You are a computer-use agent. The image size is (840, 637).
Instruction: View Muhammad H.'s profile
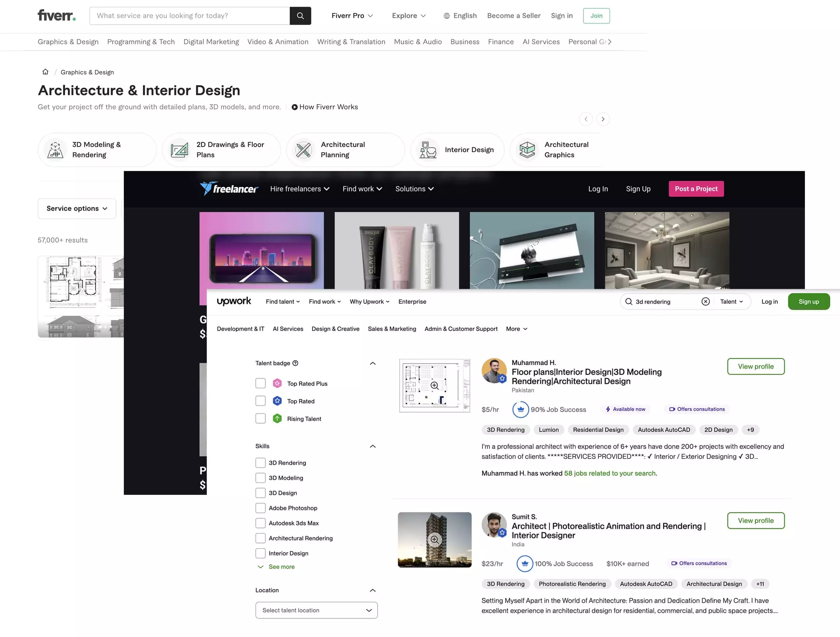coord(755,367)
